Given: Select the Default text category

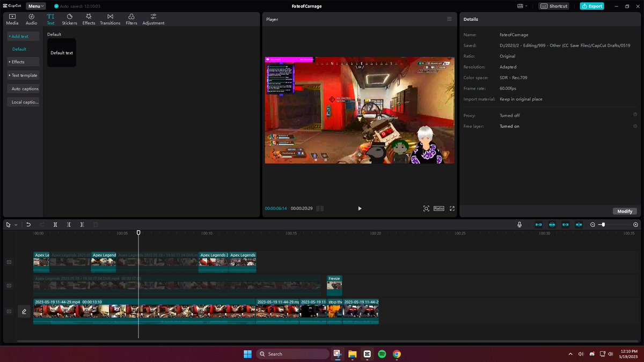Looking at the screenshot, I should 19,49.
